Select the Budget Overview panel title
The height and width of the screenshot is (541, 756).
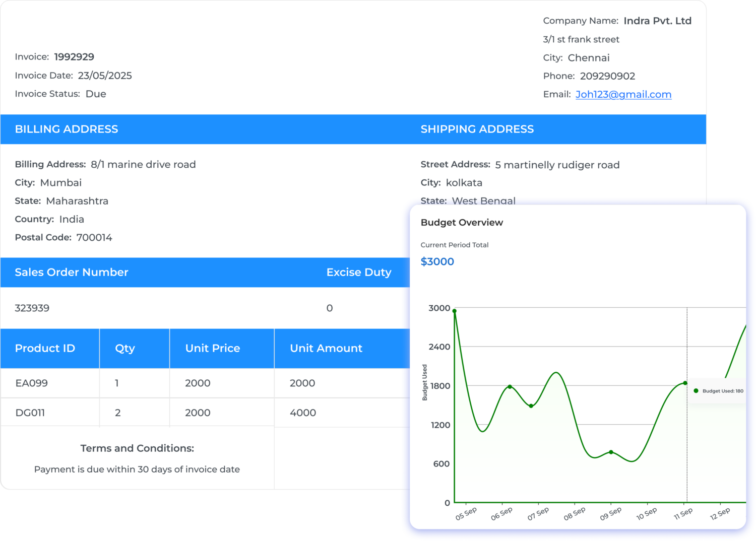coord(462,222)
